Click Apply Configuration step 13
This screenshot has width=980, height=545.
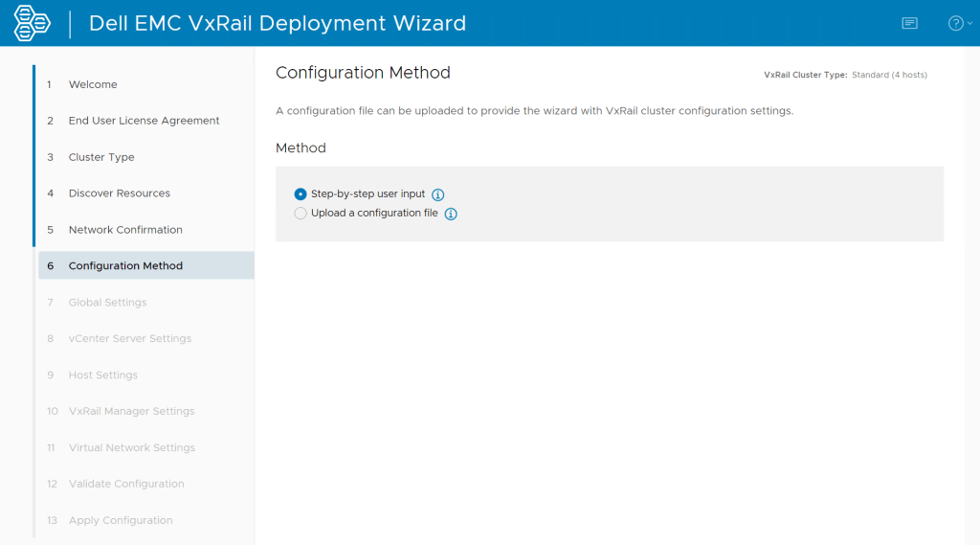121,521
